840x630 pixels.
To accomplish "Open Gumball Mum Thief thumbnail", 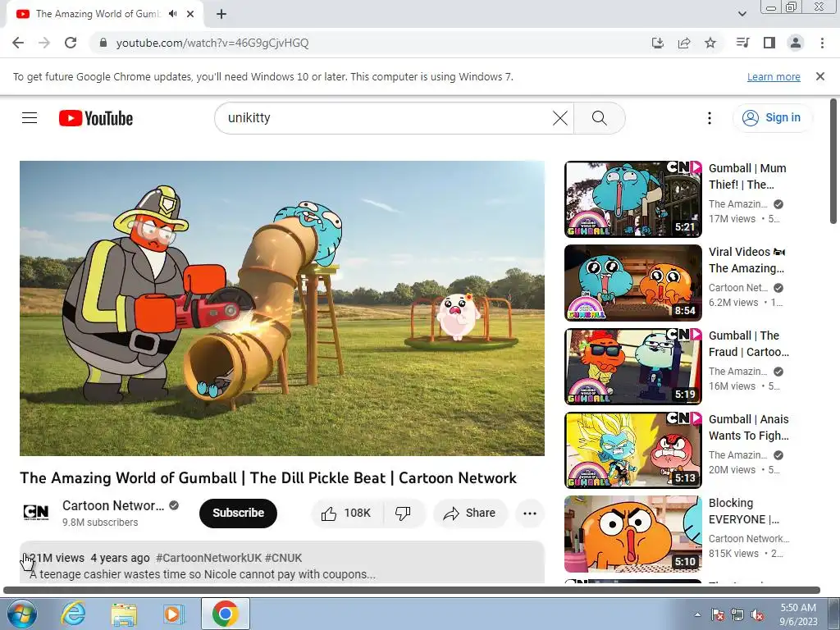I will [x=632, y=199].
